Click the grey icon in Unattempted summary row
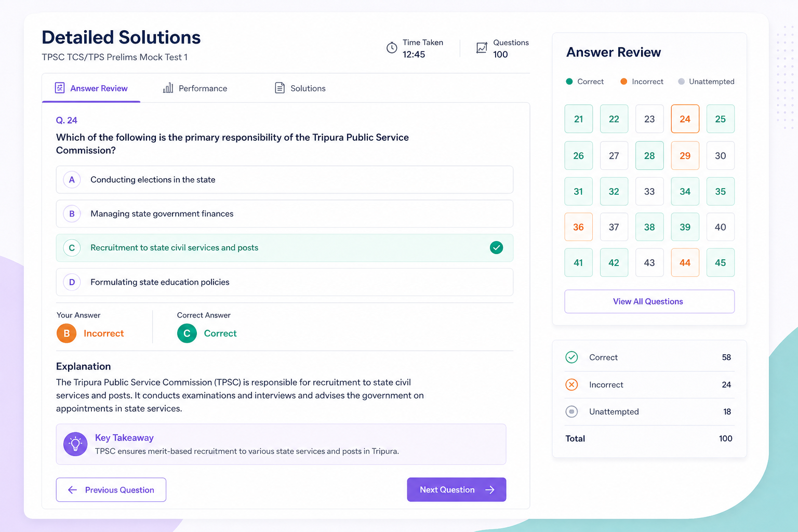798x532 pixels. pos(571,411)
